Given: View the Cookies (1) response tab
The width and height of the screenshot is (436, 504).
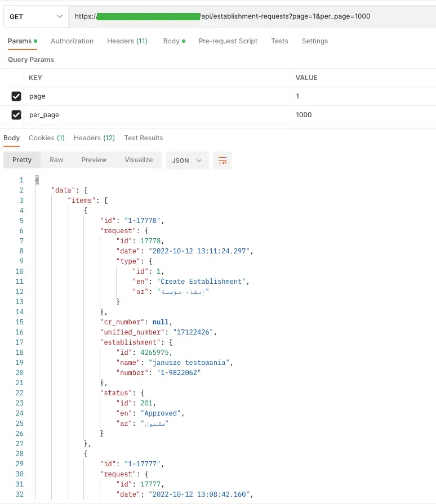Looking at the screenshot, I should pos(46,138).
